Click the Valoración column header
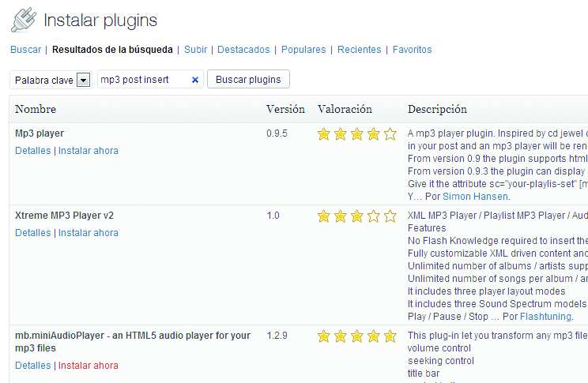Viewport: 588px width, 383px height. [345, 109]
